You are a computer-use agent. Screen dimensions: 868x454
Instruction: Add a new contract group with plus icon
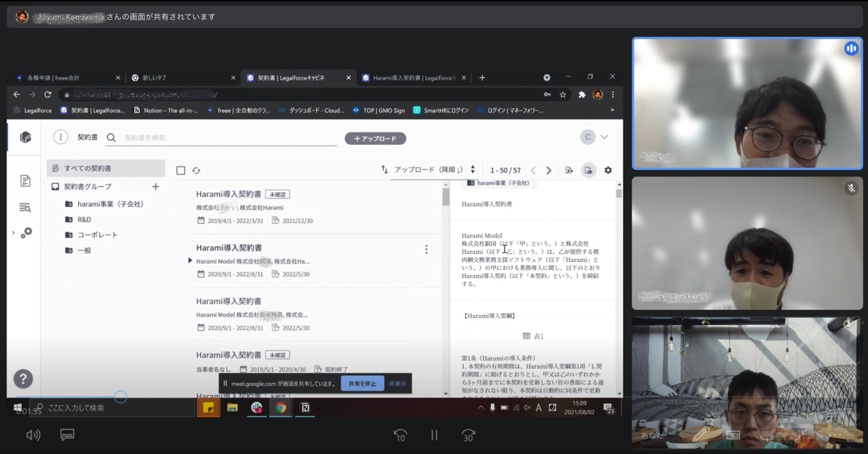coord(156,187)
